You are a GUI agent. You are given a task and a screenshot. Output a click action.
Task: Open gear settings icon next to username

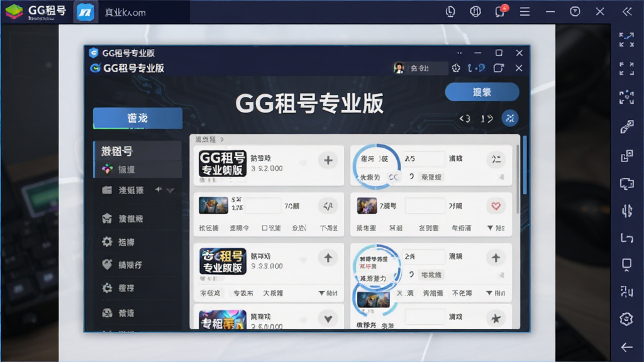[x=456, y=68]
